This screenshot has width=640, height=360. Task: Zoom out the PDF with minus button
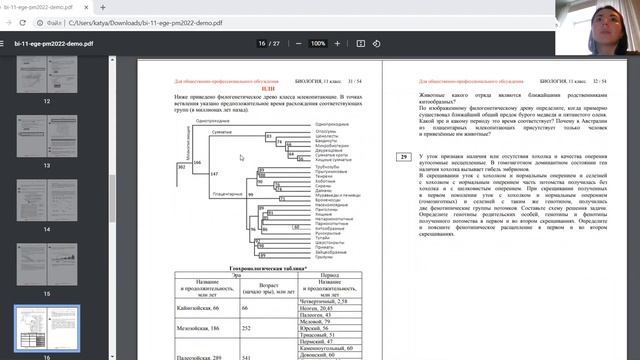click(299, 43)
